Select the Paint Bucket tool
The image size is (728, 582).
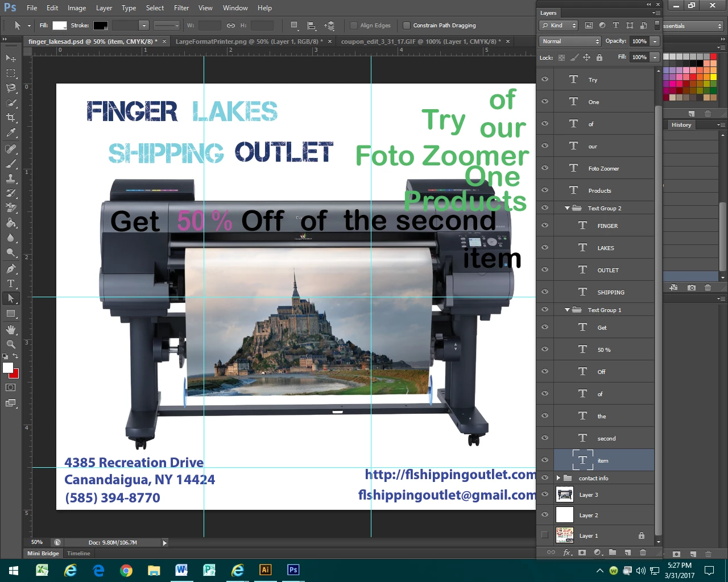(11, 223)
